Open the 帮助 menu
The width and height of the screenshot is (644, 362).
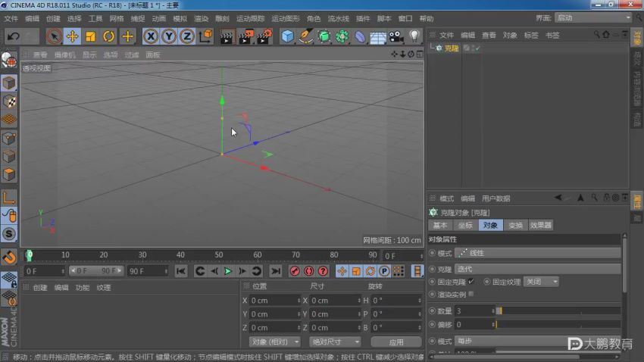click(x=427, y=18)
